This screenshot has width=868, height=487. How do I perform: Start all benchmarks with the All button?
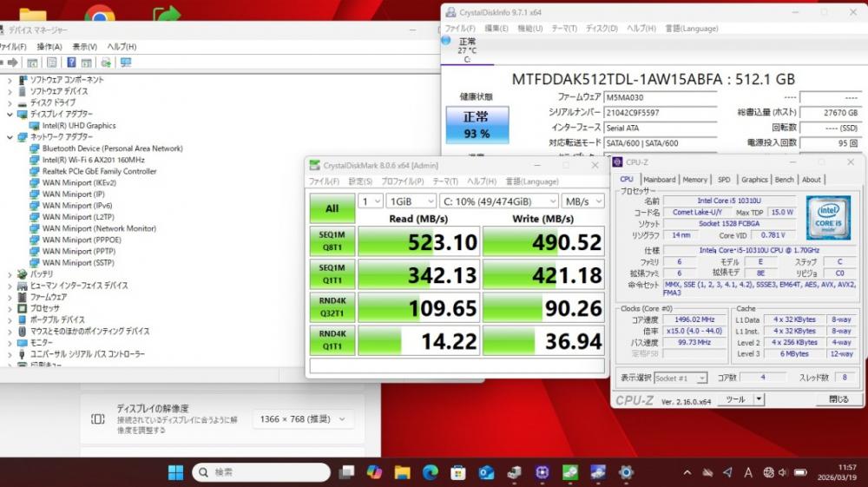[332, 208]
